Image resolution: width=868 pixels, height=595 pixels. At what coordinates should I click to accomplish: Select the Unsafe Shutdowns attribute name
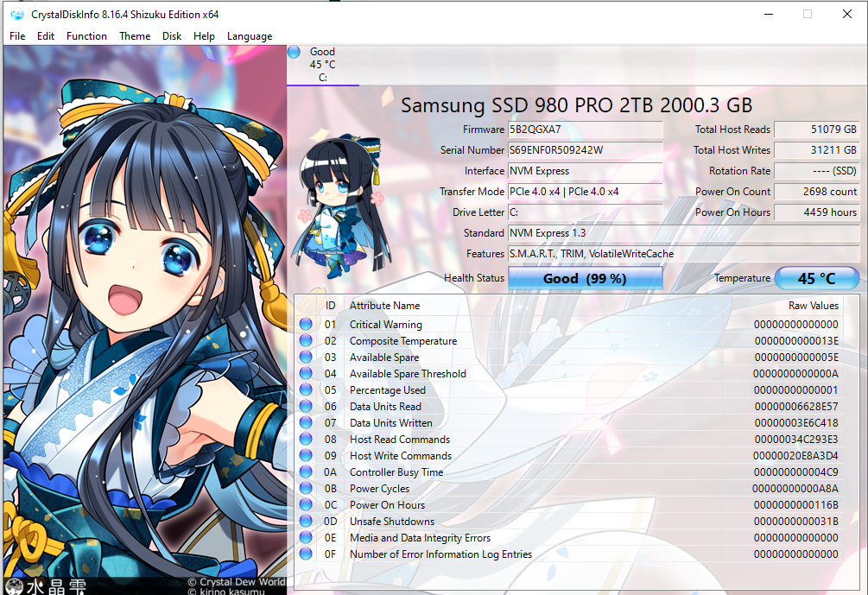[x=392, y=522]
